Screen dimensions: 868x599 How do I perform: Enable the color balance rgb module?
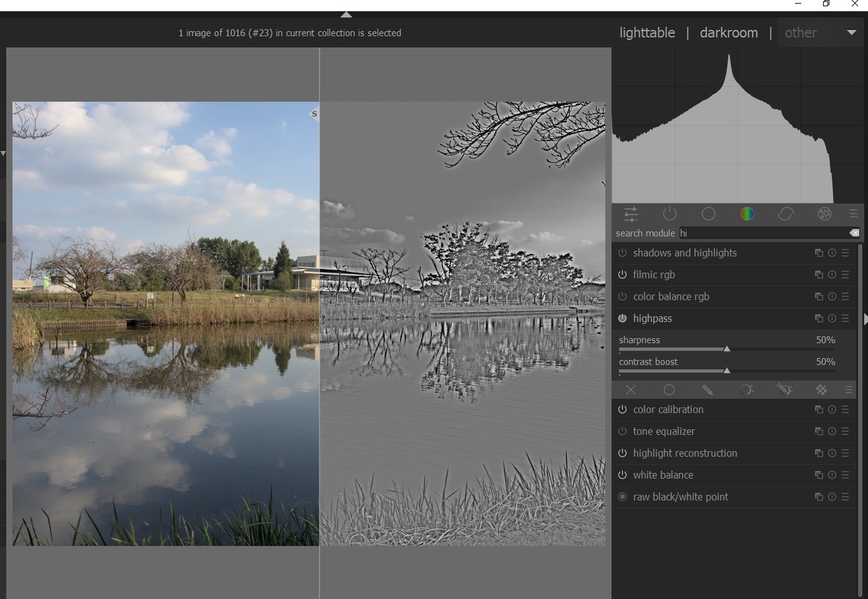(622, 297)
